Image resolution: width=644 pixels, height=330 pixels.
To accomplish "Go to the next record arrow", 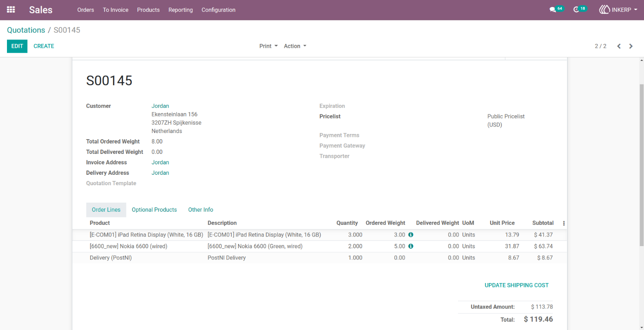I will coord(631,46).
